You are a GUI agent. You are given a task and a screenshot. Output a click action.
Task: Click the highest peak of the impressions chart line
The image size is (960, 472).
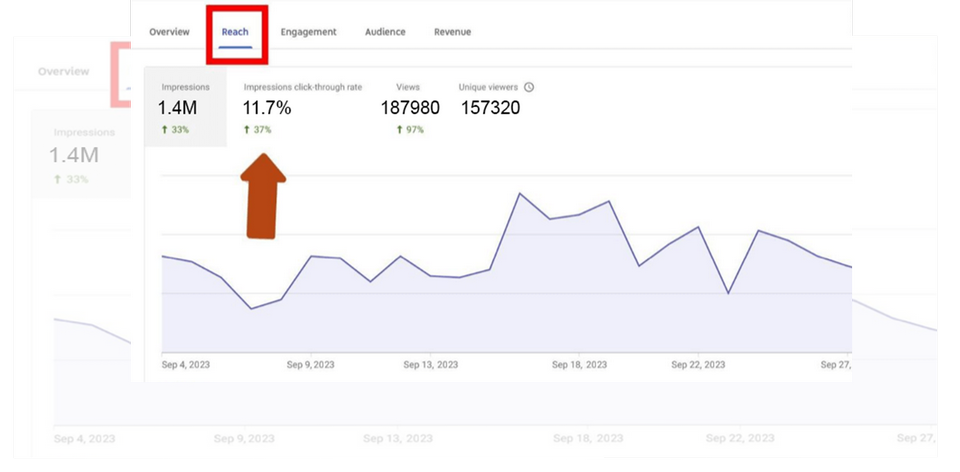click(x=520, y=193)
